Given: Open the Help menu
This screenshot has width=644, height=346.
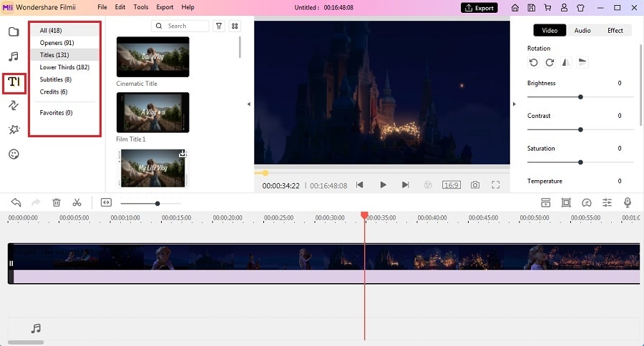Looking at the screenshot, I should click(x=187, y=7).
